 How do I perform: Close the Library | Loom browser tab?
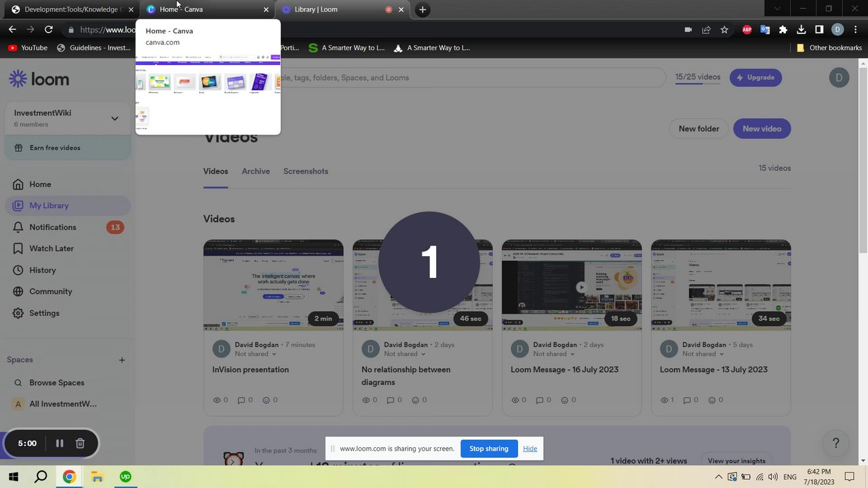click(x=401, y=9)
